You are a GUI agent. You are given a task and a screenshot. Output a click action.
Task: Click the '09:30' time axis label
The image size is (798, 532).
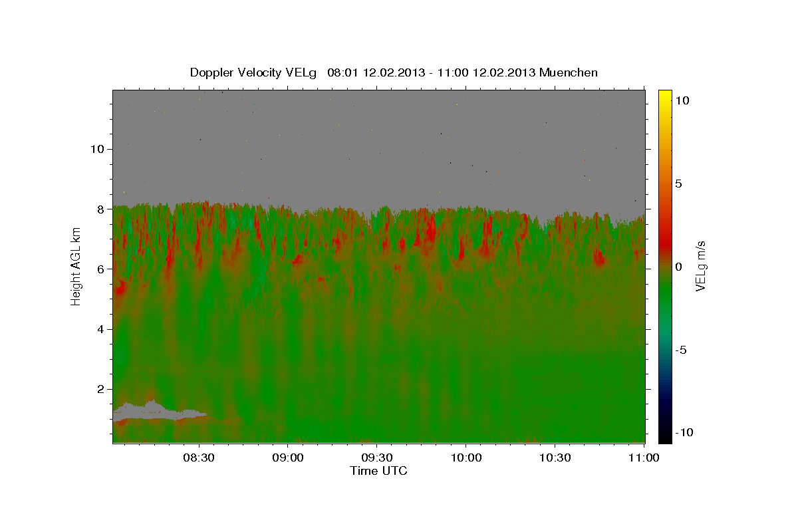376,458
